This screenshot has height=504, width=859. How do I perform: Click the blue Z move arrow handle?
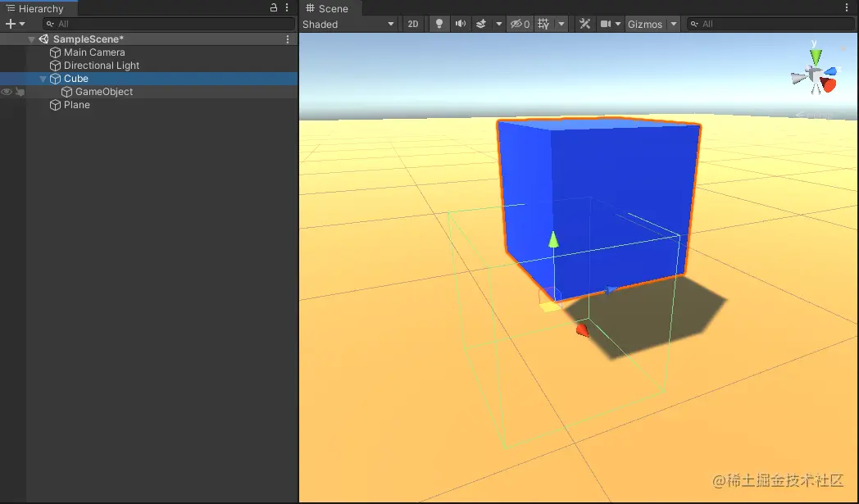tap(611, 290)
